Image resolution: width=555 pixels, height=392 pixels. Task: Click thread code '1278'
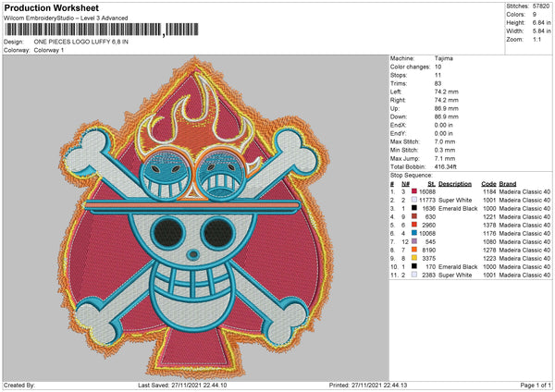click(489, 250)
